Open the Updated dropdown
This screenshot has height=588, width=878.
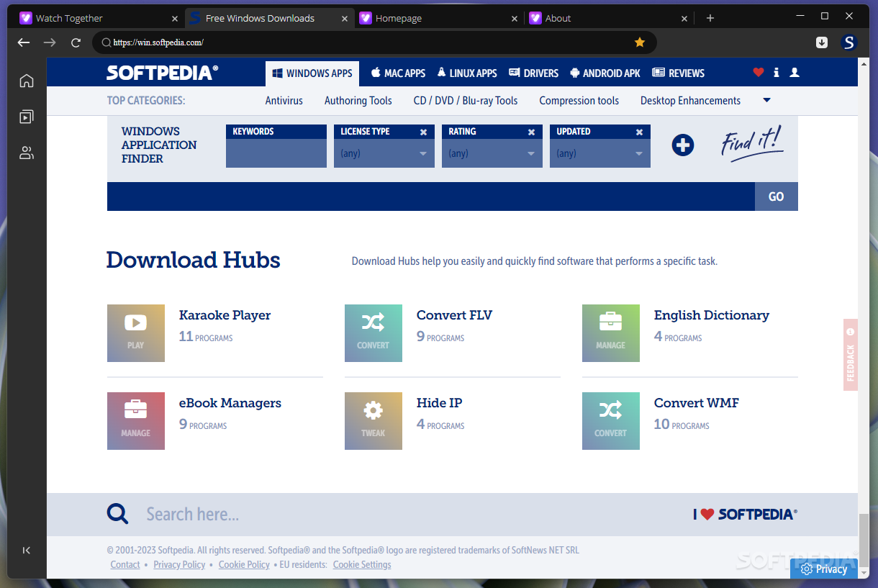coord(600,153)
